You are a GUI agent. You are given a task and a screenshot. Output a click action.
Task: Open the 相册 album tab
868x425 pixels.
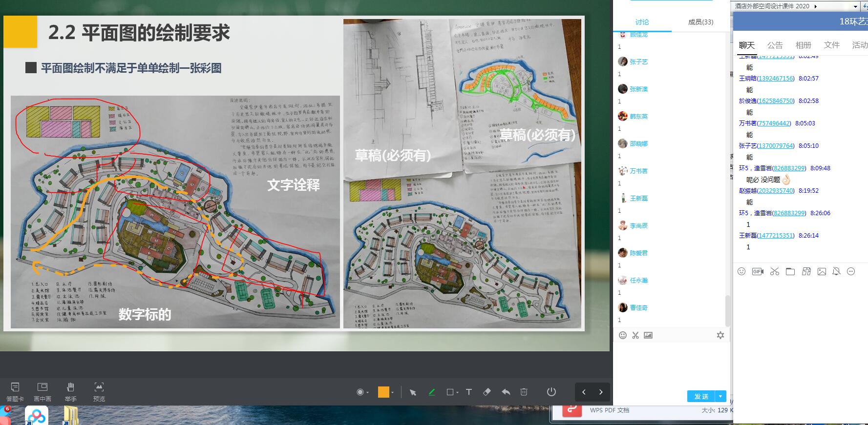click(x=804, y=45)
